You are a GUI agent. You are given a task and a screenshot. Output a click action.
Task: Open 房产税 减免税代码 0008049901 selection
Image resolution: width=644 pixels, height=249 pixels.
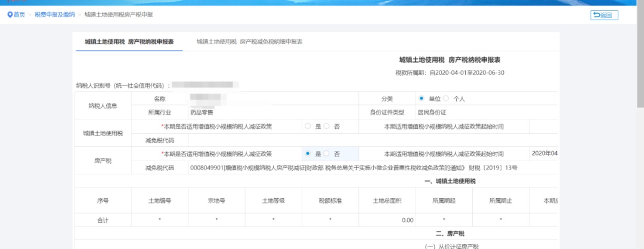353,168
